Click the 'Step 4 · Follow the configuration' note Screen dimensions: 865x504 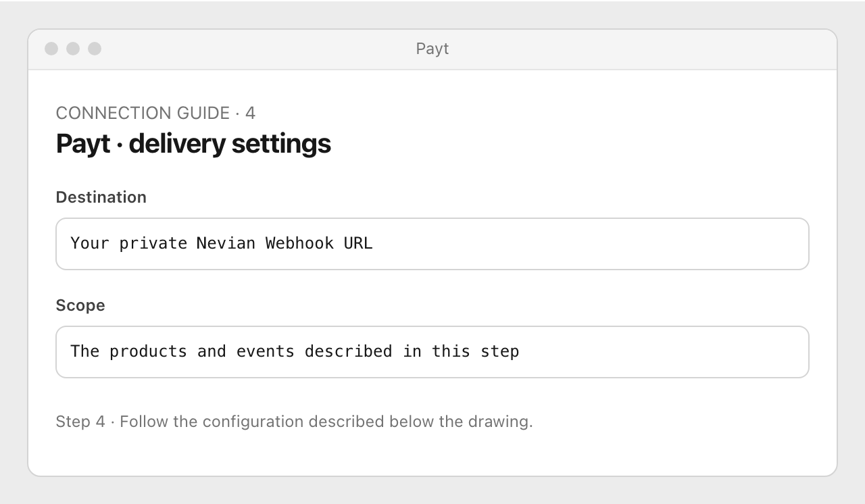295,422
